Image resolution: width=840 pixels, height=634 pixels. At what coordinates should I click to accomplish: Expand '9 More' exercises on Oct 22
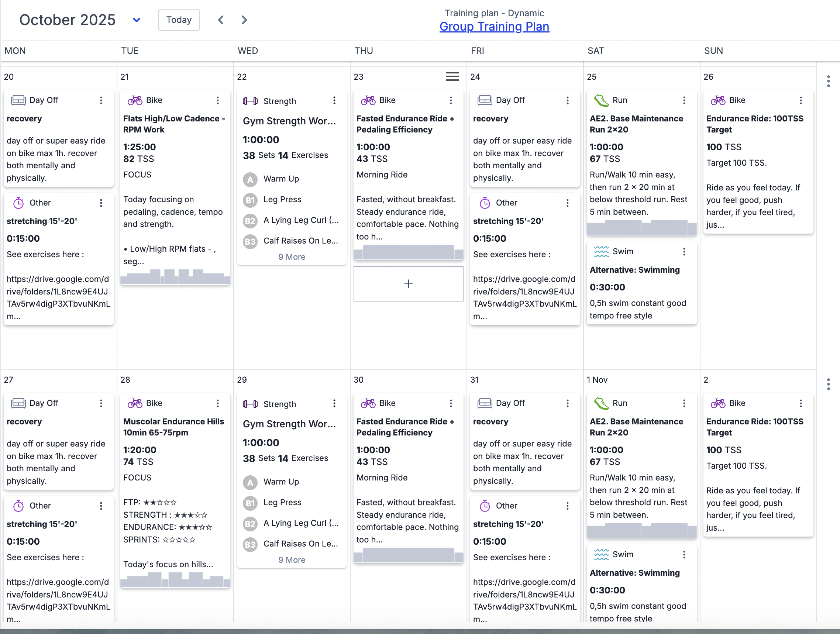coord(291,257)
